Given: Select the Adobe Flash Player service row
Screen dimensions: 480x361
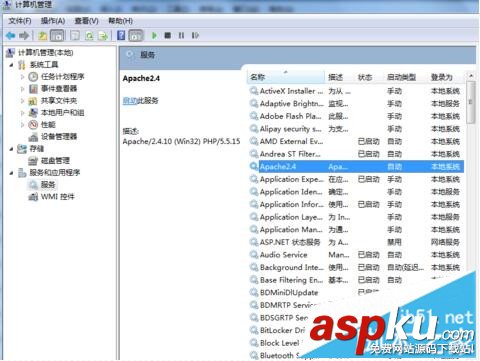Looking at the screenshot, I should coord(356,116).
